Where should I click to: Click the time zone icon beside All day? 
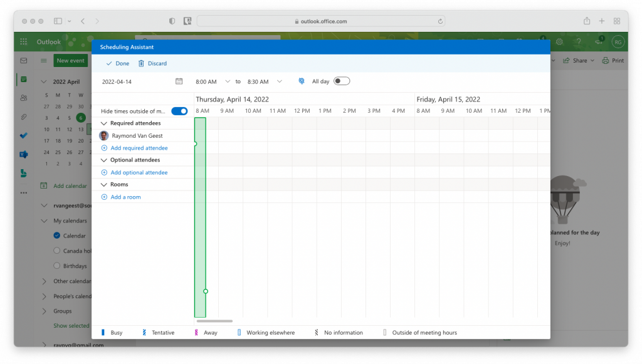point(302,81)
